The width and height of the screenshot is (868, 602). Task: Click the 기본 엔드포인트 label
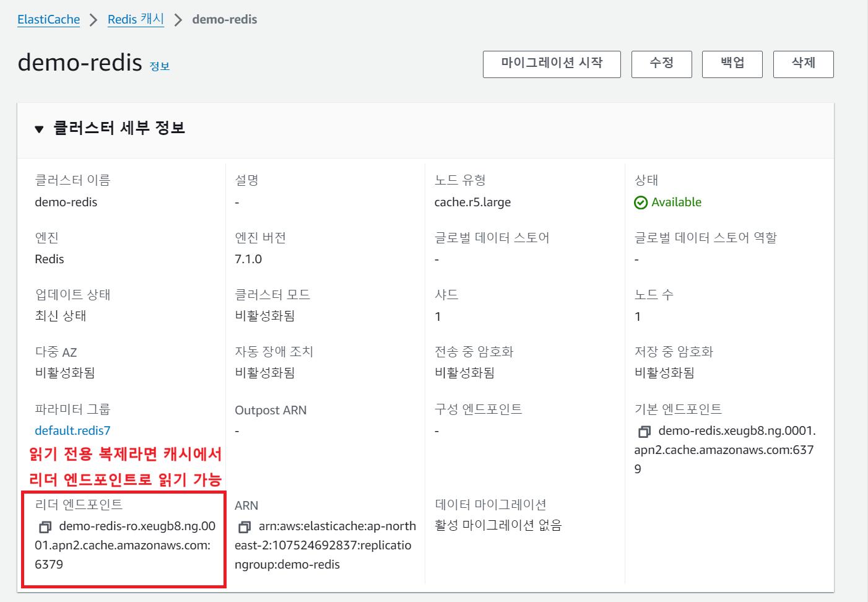(678, 409)
